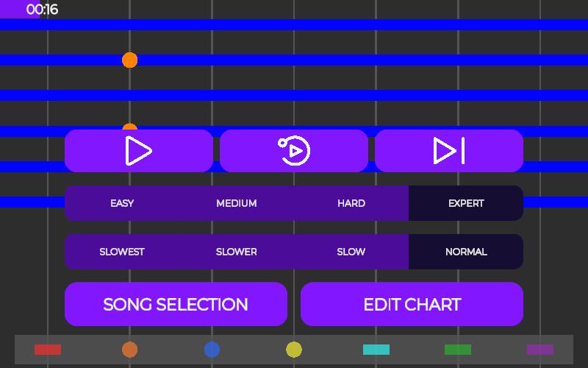Skip forward with the next-section button
Viewport: 588px width, 368px height.
(x=449, y=151)
